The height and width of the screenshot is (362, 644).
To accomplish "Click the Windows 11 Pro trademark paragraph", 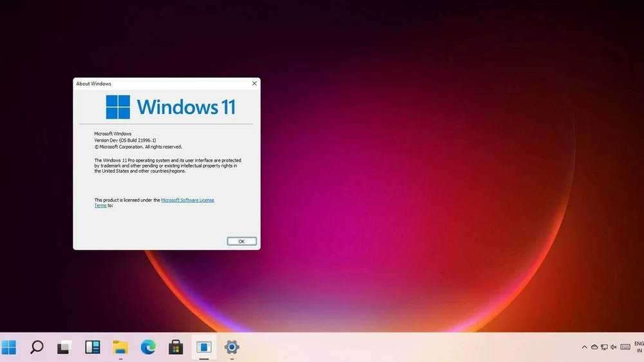I will [x=167, y=166].
